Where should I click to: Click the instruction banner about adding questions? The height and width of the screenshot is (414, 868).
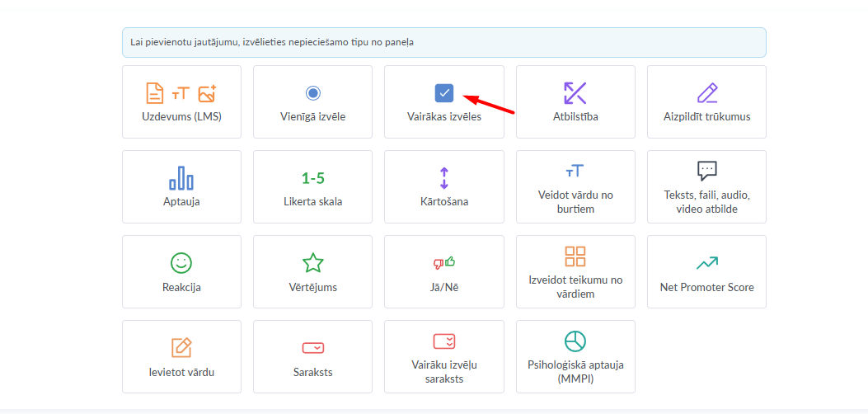[x=443, y=42]
